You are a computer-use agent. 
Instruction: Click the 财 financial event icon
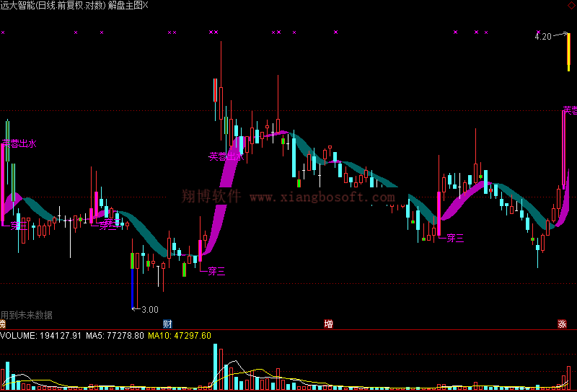167,324
